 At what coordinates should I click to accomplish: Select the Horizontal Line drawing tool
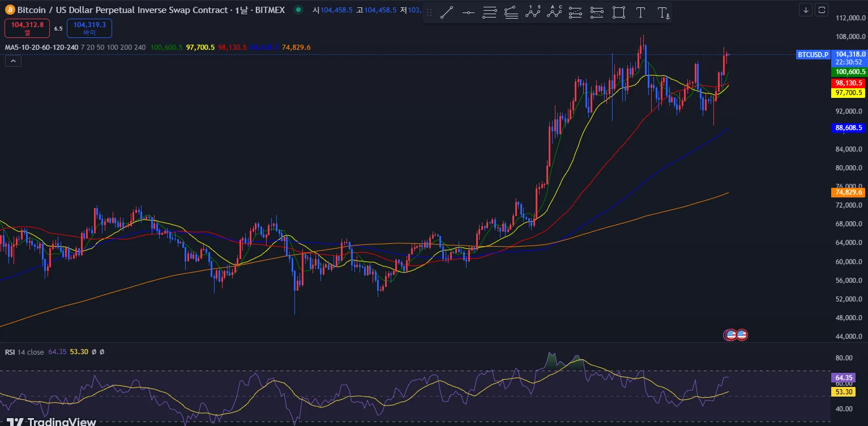tap(468, 12)
